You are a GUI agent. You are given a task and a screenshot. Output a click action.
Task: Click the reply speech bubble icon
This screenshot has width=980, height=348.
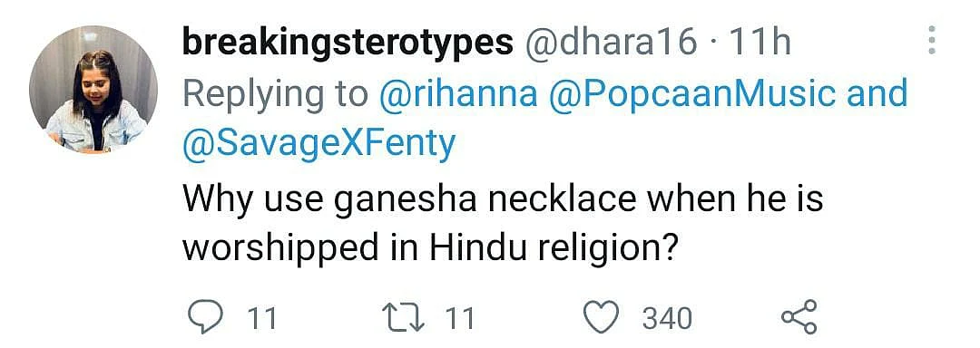pyautogui.click(x=206, y=318)
